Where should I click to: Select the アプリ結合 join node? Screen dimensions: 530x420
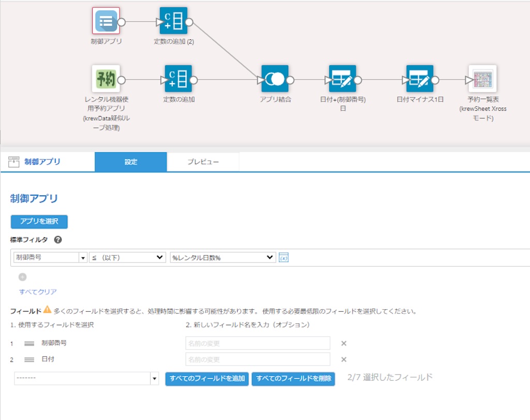coord(275,79)
